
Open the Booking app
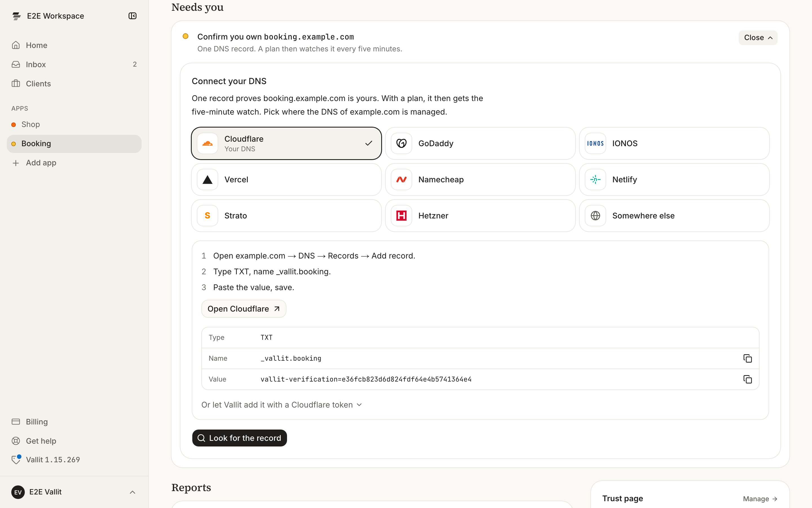(74, 144)
